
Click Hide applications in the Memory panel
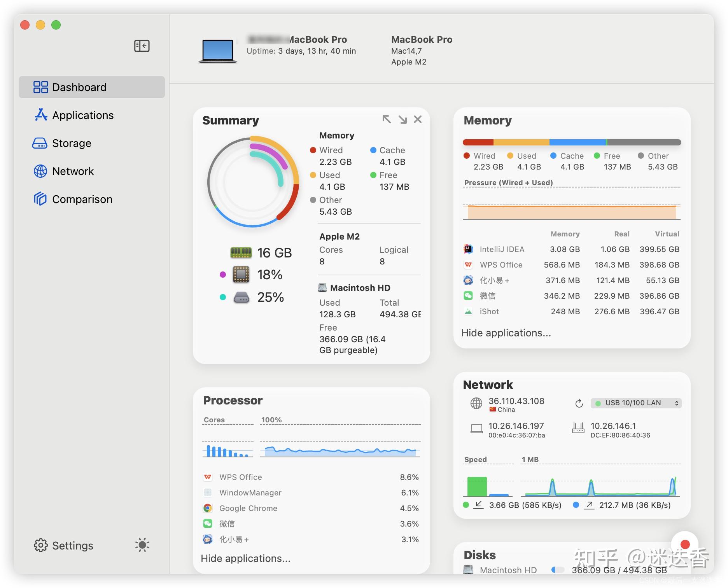(506, 333)
